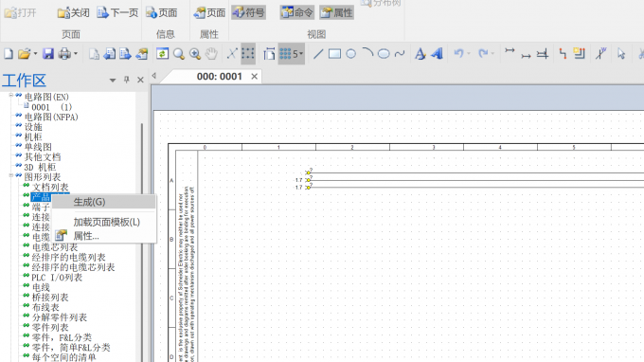644x362 pixels.
Task: Select the 3D text A icon
Action: tap(437, 54)
